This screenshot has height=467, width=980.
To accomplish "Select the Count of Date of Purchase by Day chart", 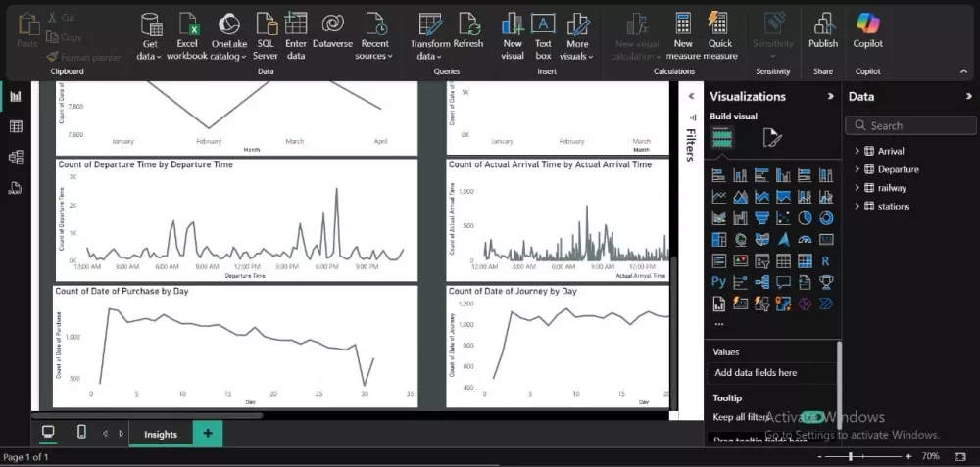I will click(x=235, y=347).
